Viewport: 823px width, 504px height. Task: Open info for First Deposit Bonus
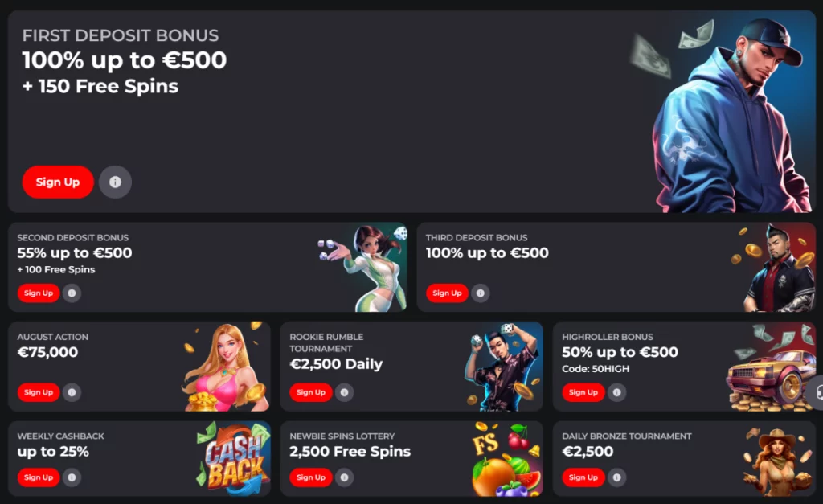(115, 182)
